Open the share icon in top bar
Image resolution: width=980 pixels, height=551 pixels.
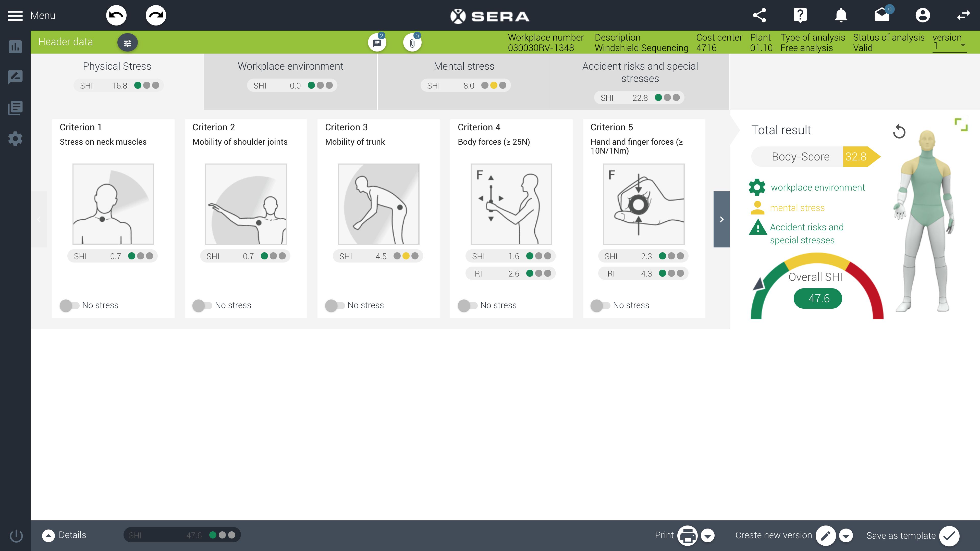pos(759,16)
